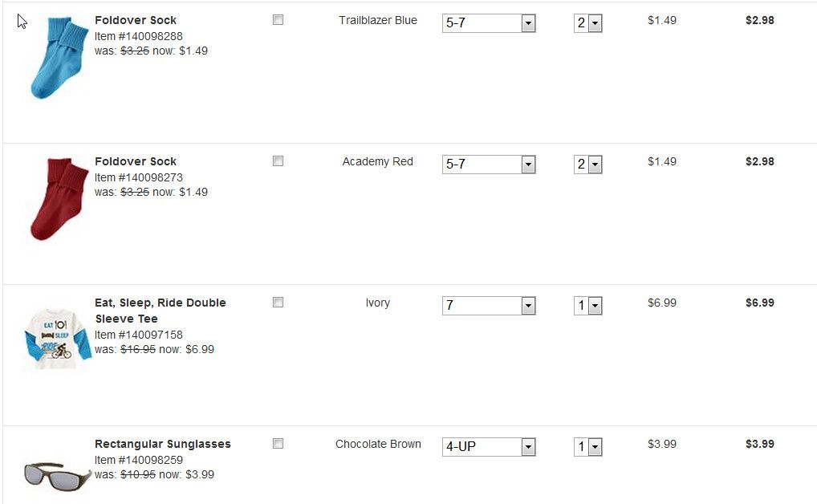Change quantity for Trailblazer Blue sock
This screenshot has width=817, height=504.
588,23
